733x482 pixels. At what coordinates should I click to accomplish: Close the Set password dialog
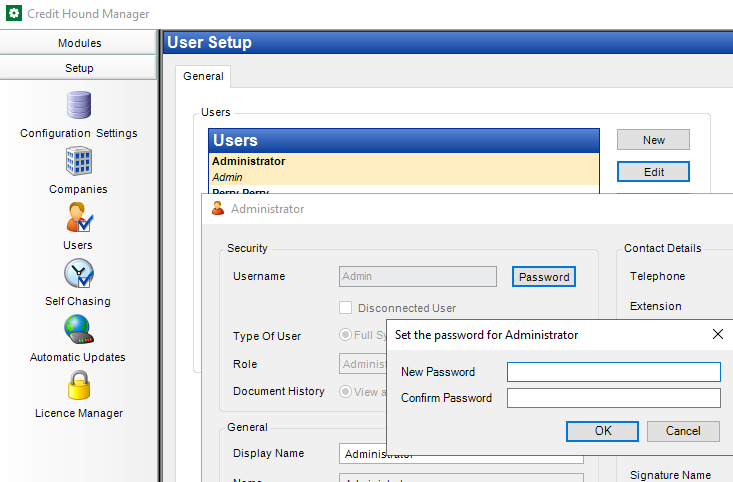[718, 334]
